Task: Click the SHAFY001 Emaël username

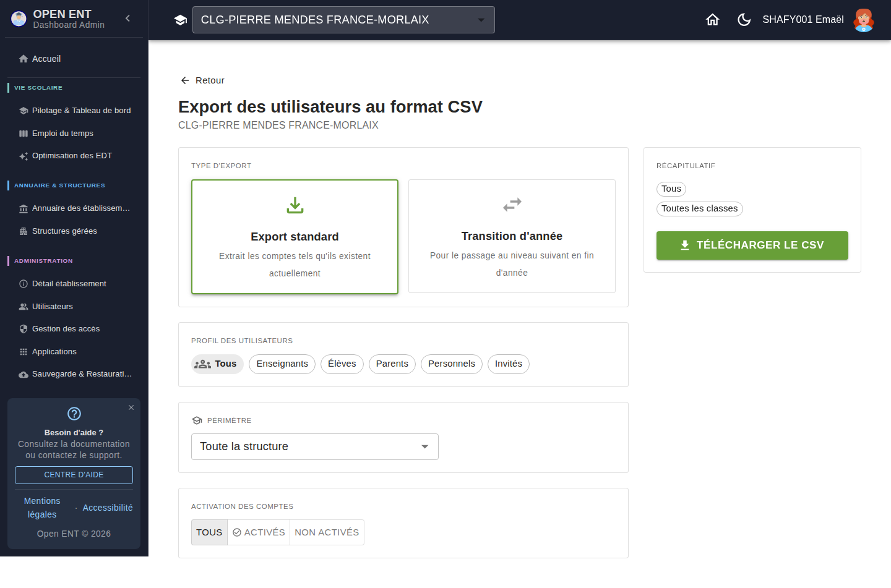Action: (803, 20)
